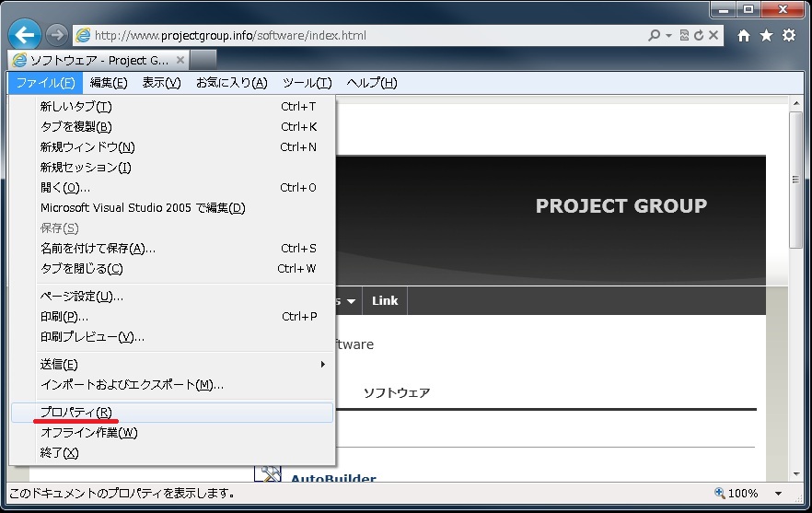Click the Stop loading X icon

(x=714, y=36)
